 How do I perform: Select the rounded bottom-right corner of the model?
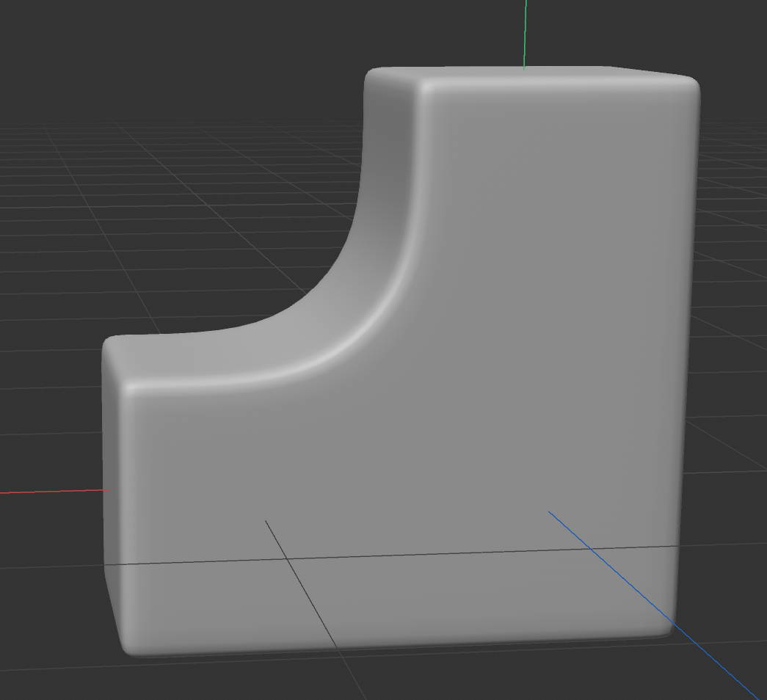coord(666,627)
